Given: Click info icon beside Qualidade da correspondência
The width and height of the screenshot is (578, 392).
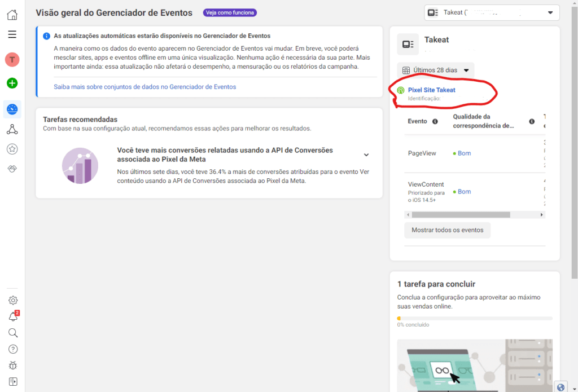Looking at the screenshot, I should tap(532, 122).
